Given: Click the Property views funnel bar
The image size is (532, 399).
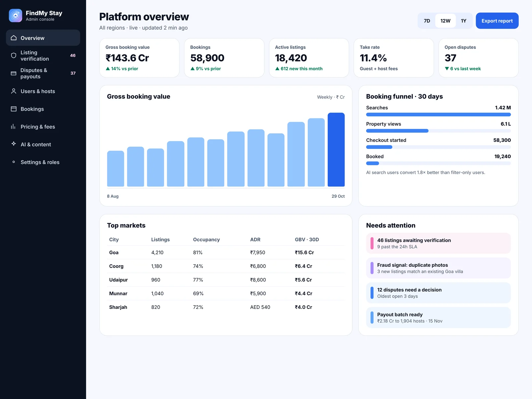Looking at the screenshot, I should click(438, 131).
